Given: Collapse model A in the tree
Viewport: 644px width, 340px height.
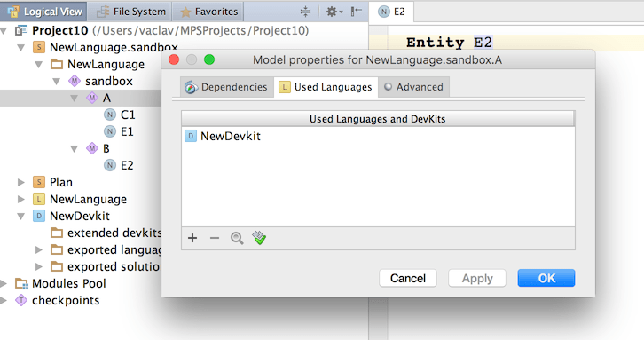Looking at the screenshot, I should coord(74,99).
